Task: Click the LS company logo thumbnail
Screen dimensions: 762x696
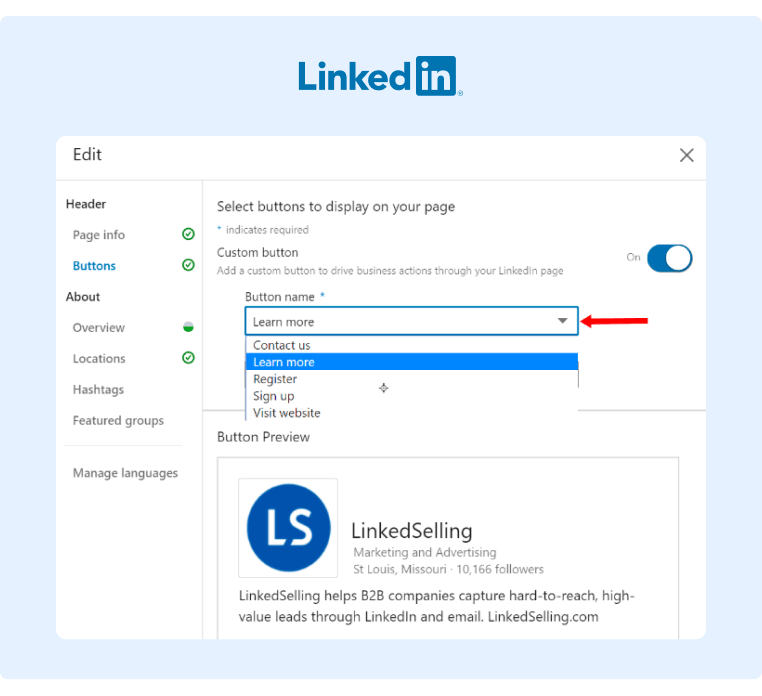Action: (x=288, y=527)
